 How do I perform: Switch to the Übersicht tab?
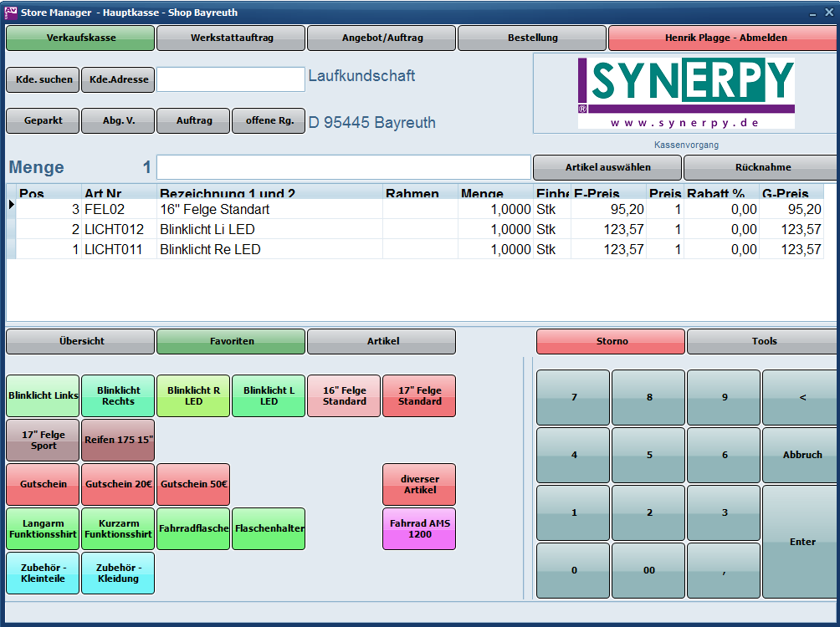(x=81, y=341)
